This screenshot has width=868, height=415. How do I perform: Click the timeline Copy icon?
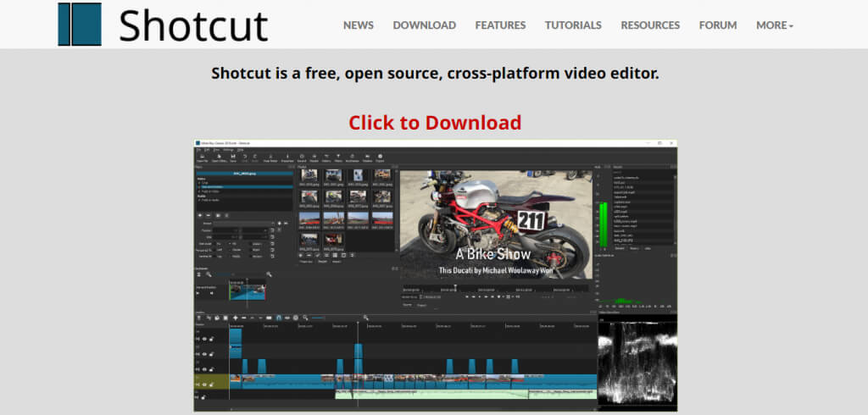pos(217,318)
